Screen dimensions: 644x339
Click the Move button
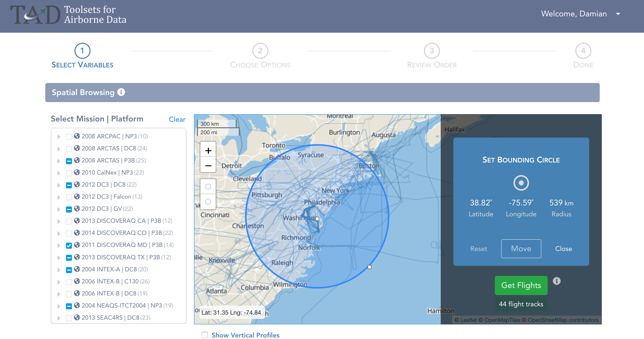tap(521, 248)
